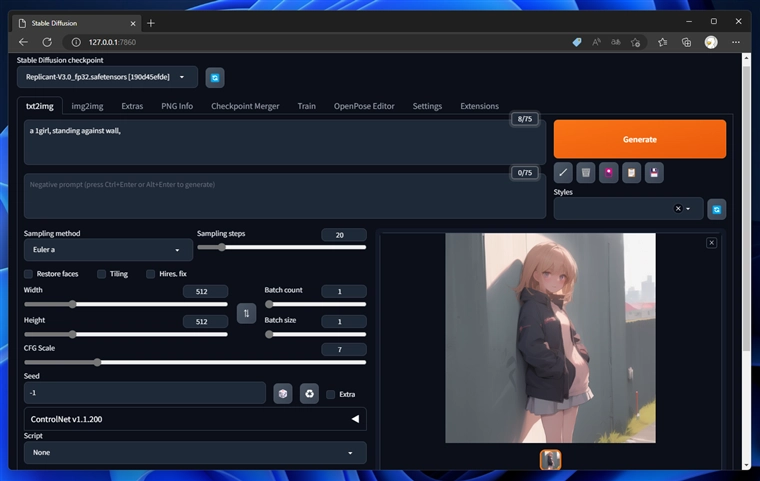Reuse last seed with recycle icon

(x=309, y=394)
